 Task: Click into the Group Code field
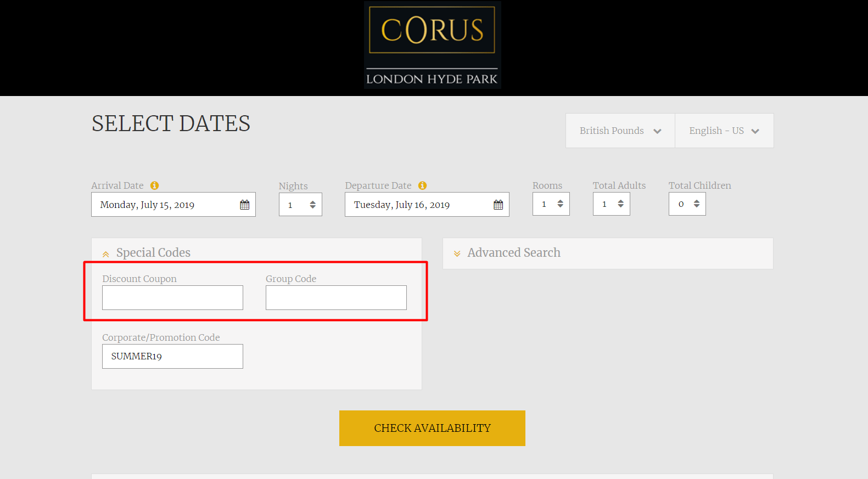point(336,297)
